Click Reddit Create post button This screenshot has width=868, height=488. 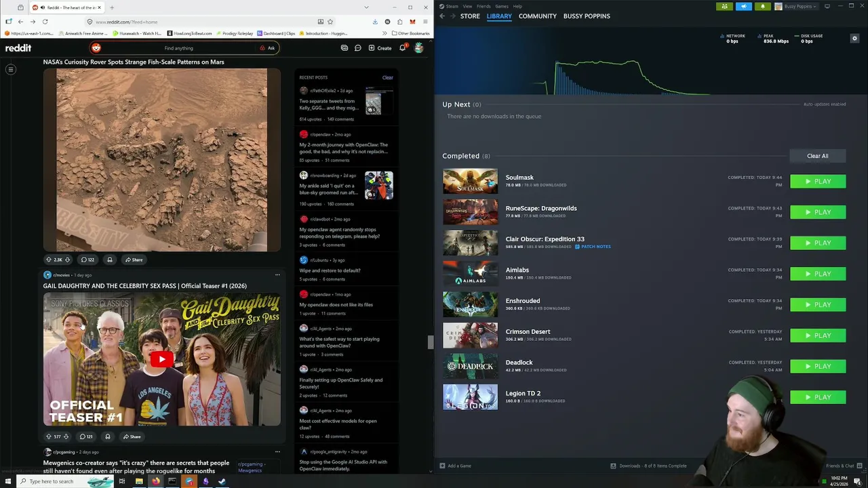380,48
